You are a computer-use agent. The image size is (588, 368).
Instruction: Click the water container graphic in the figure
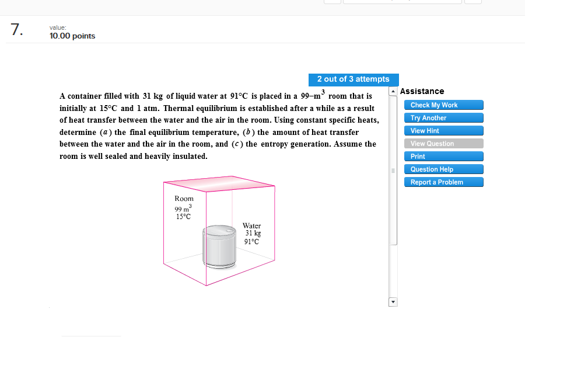pos(219,247)
